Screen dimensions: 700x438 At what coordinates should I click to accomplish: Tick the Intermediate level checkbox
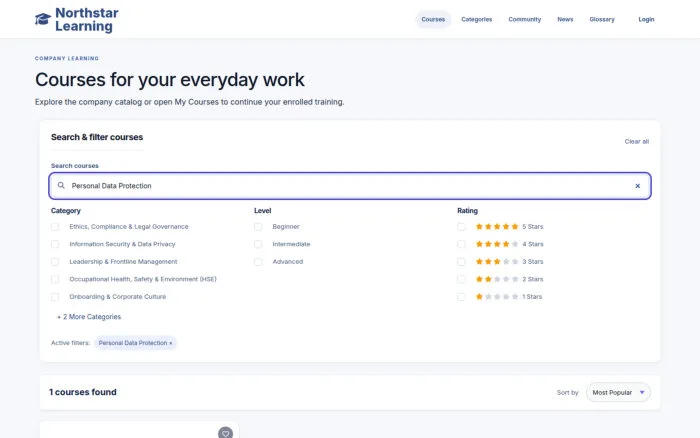[x=258, y=244]
